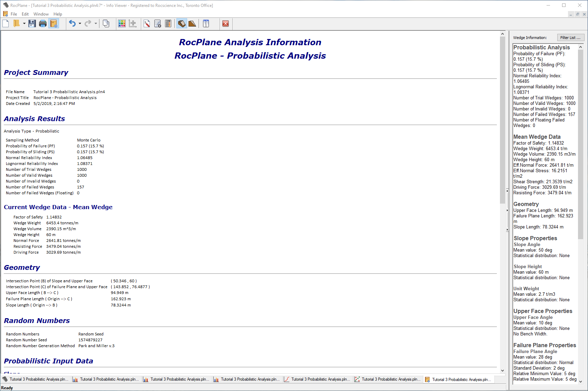Screen dimensions: 588x391
Task: Click the main report scrollbar down arrow
Action: [x=502, y=371]
